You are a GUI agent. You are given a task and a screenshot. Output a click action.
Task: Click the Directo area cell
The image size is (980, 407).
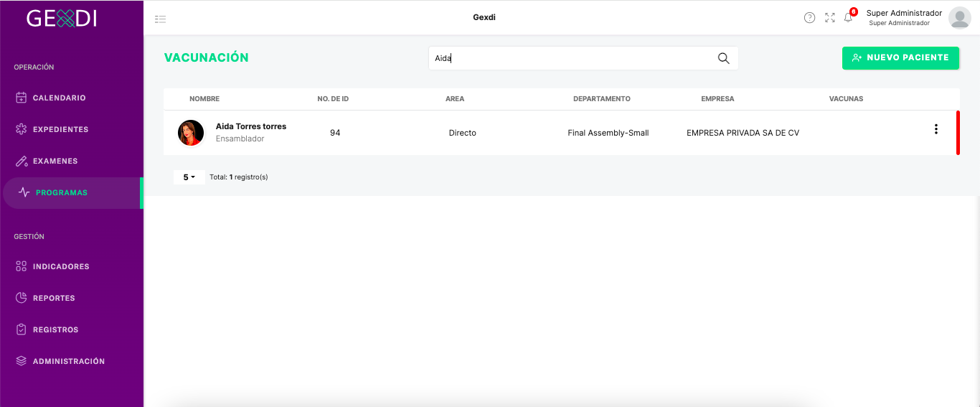pos(463,133)
